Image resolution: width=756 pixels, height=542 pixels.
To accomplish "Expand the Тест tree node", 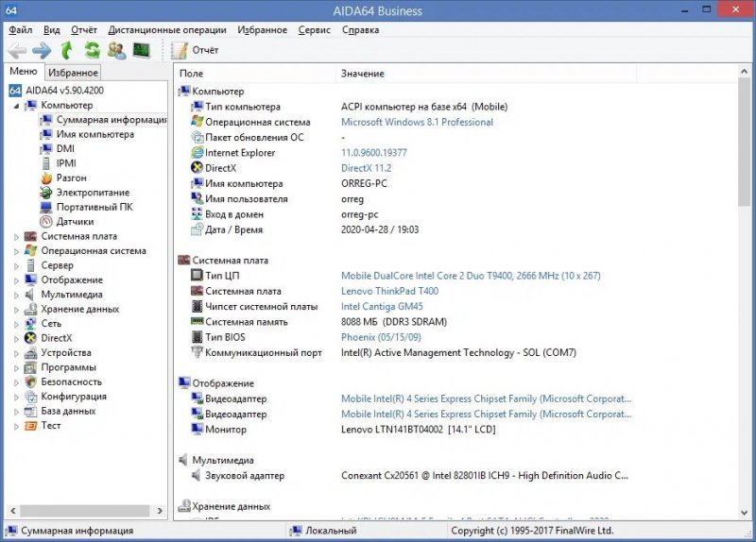I will [x=16, y=426].
